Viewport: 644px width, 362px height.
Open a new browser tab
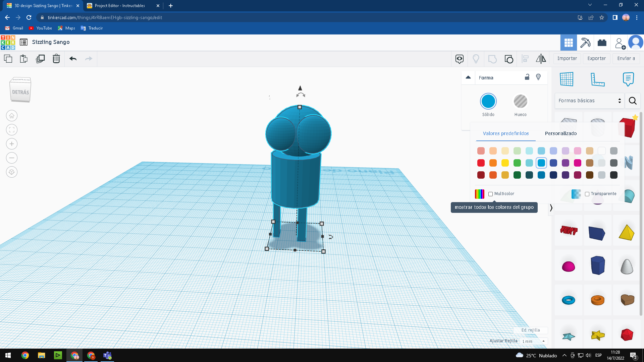point(171,6)
